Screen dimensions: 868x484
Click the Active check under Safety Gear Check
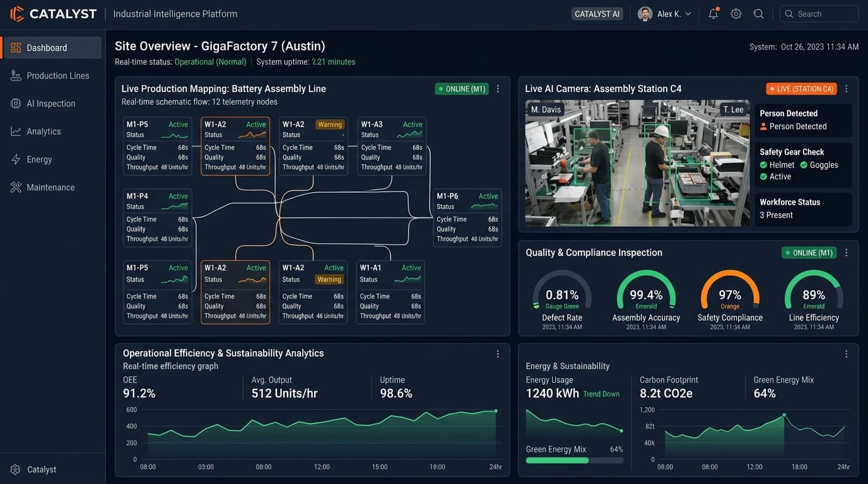763,176
